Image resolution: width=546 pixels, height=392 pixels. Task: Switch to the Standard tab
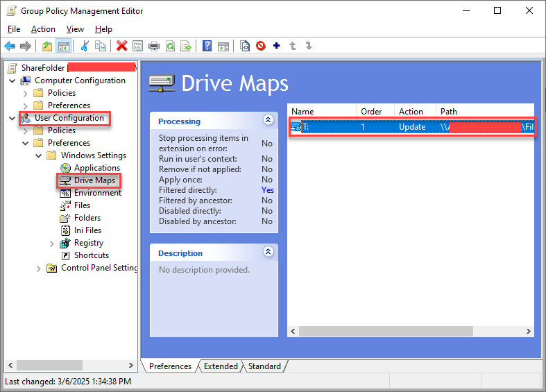[x=264, y=366]
